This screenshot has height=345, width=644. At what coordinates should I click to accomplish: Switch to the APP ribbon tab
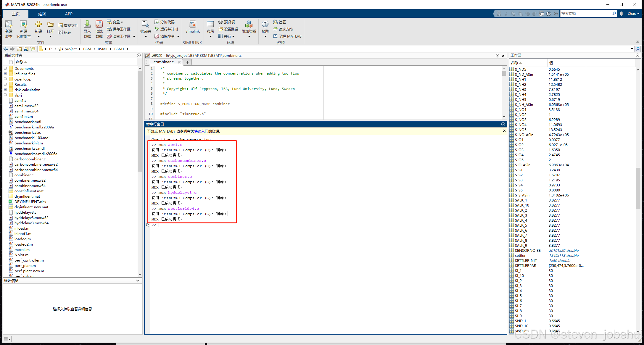point(69,14)
